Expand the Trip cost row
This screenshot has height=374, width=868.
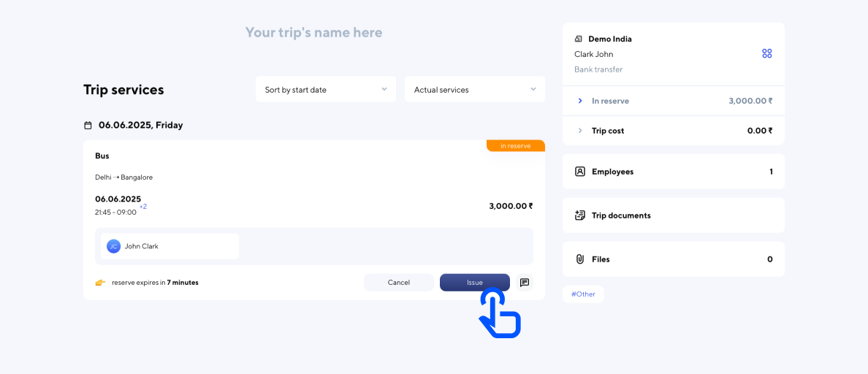click(580, 131)
